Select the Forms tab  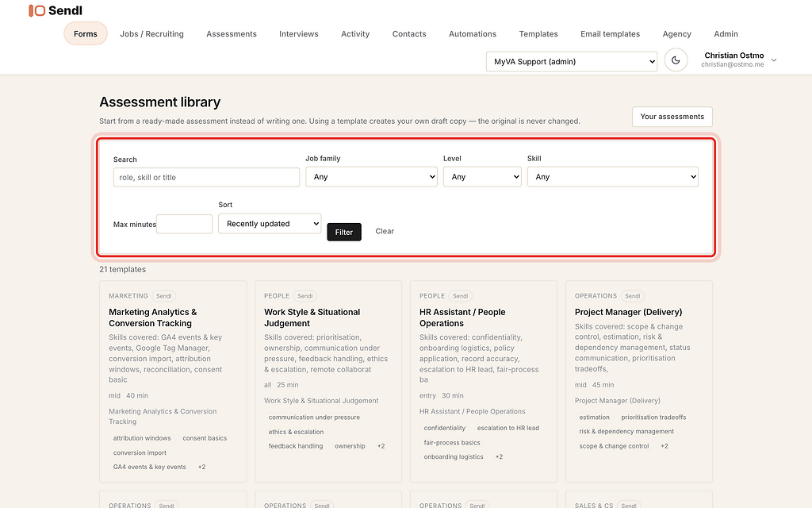coord(86,33)
